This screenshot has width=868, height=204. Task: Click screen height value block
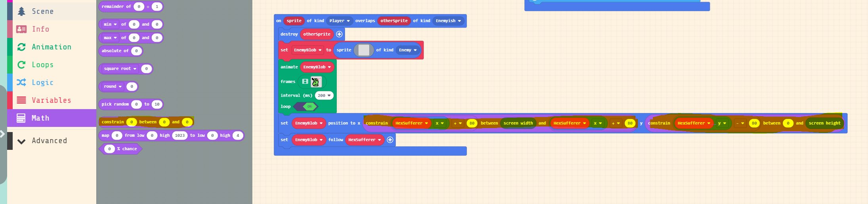tap(824, 123)
